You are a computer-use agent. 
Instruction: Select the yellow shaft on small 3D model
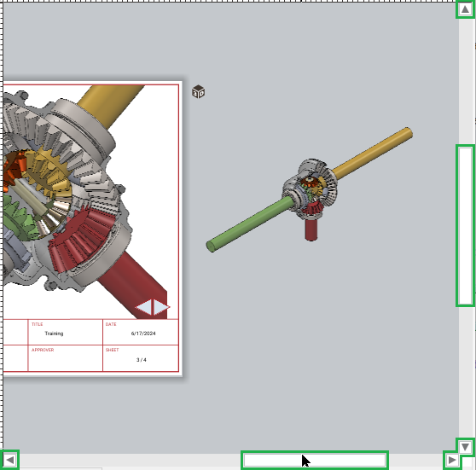[373, 154]
